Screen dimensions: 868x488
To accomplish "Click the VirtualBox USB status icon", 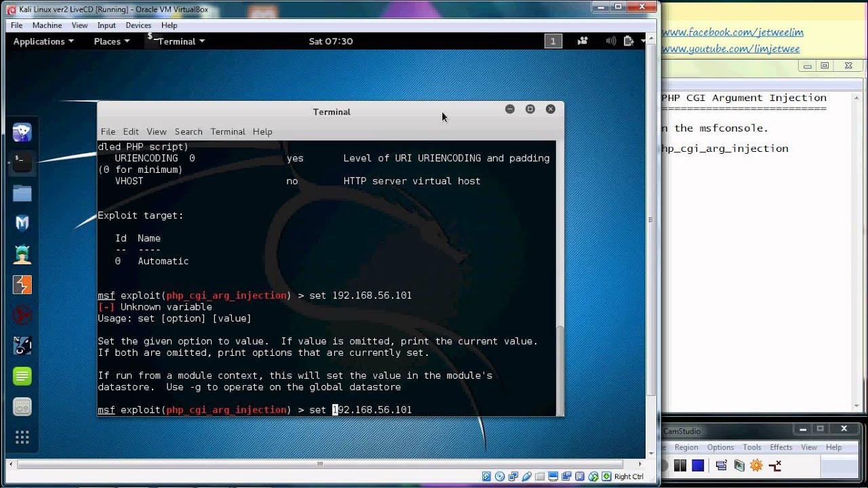I will [x=527, y=476].
